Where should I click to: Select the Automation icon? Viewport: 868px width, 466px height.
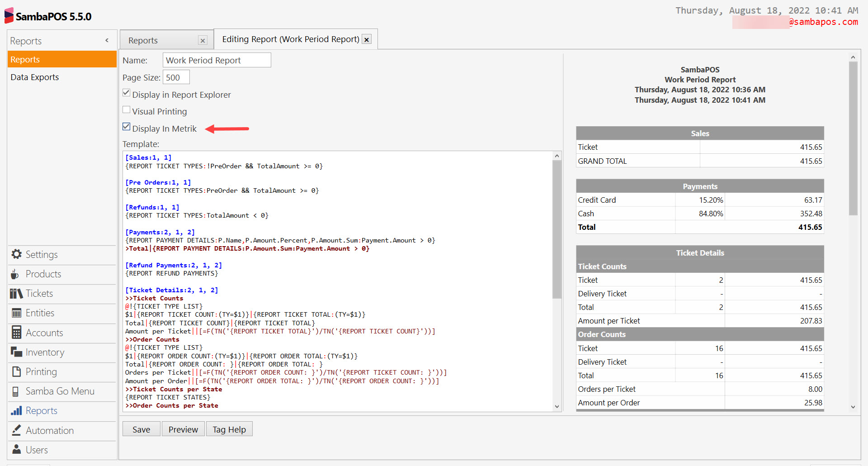16,430
